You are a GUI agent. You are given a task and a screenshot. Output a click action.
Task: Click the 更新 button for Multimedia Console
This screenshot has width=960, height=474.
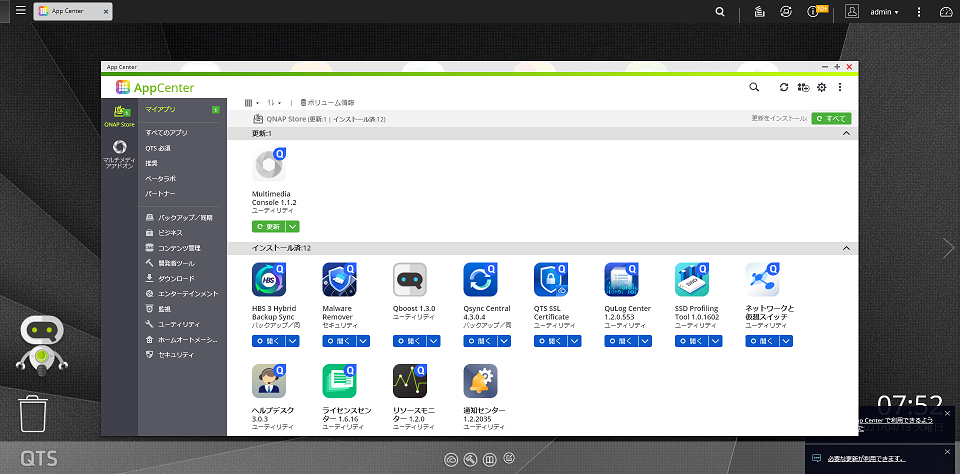[x=269, y=227]
